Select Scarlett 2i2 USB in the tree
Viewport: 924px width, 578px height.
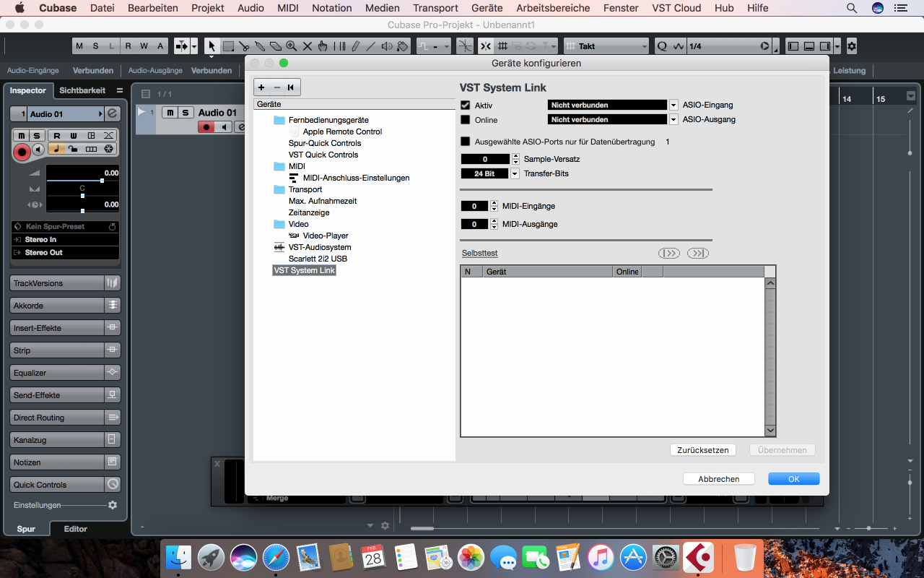[x=318, y=259]
